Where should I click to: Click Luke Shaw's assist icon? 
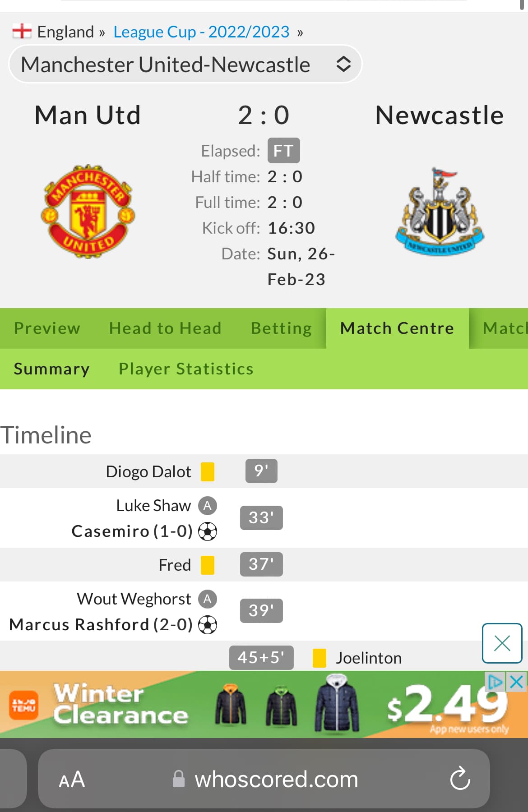click(x=208, y=506)
